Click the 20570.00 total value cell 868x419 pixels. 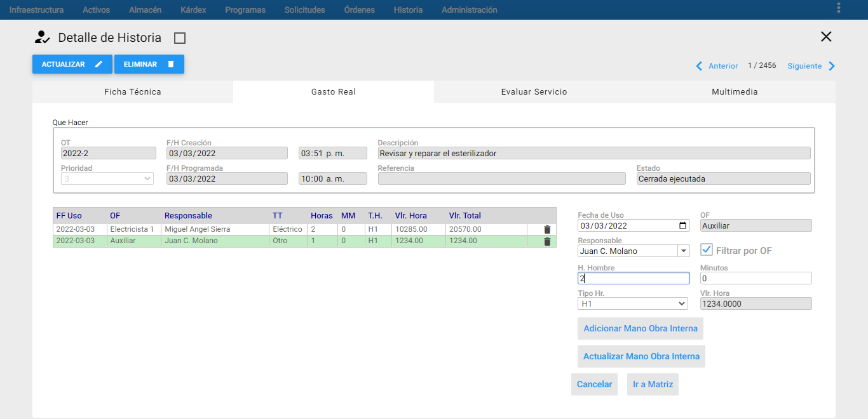(x=486, y=229)
